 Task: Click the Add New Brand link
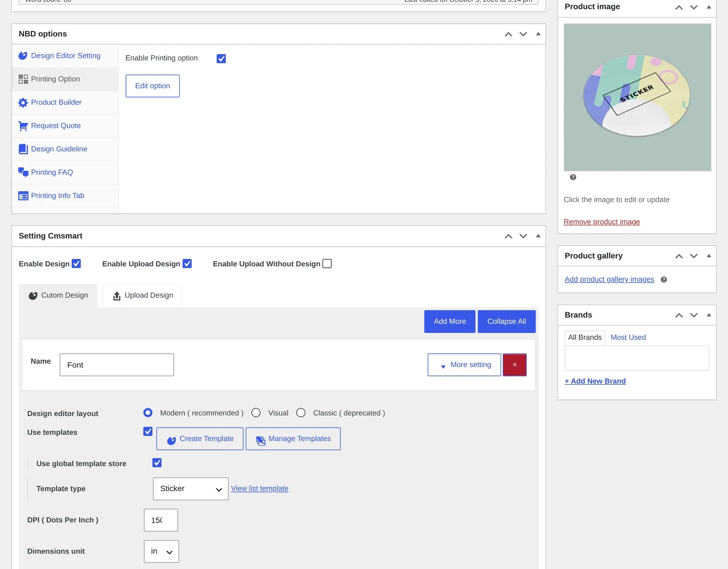595,381
